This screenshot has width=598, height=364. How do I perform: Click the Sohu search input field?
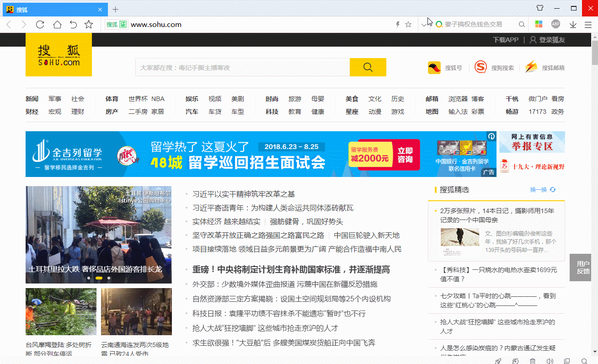coord(242,67)
